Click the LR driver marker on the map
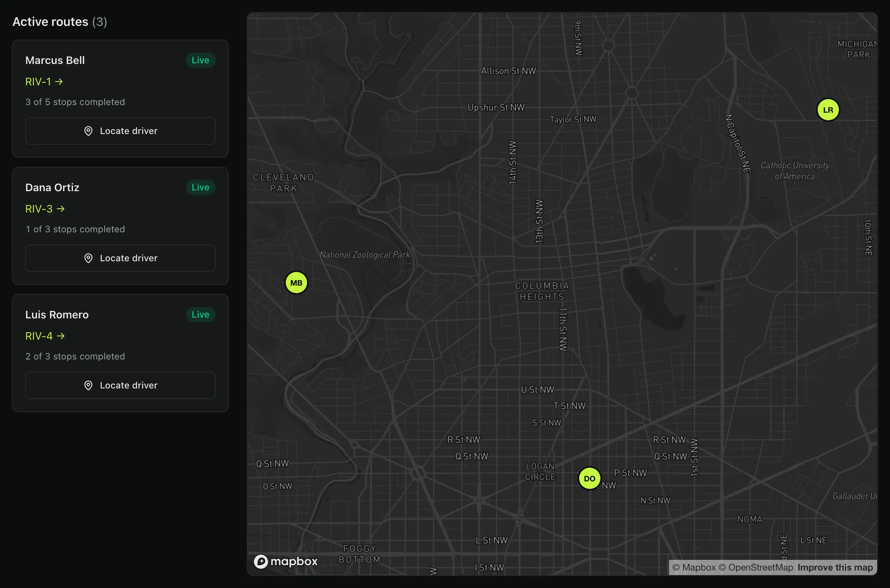Viewport: 890px width, 588px height. click(828, 110)
